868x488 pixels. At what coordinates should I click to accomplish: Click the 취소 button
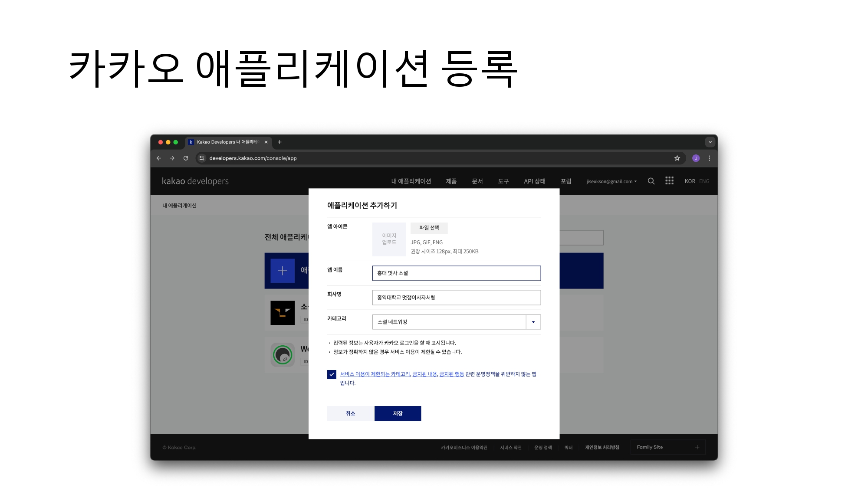(x=351, y=413)
